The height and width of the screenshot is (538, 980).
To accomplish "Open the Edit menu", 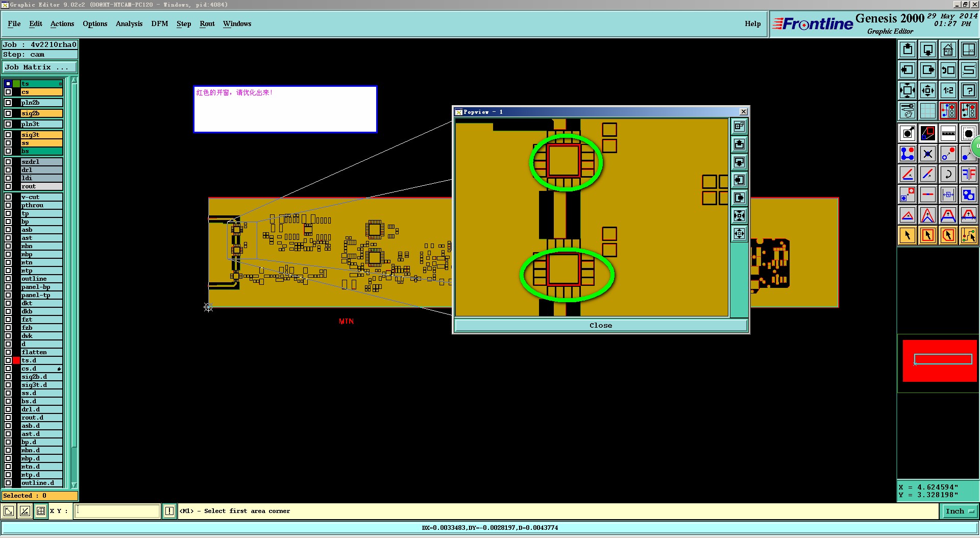I will pos(36,23).
